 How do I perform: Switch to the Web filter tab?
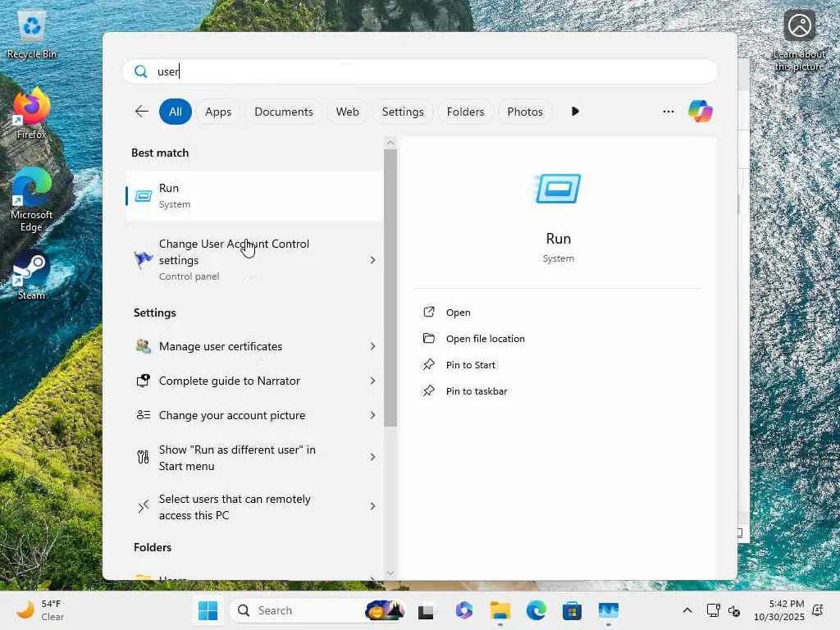pos(347,112)
